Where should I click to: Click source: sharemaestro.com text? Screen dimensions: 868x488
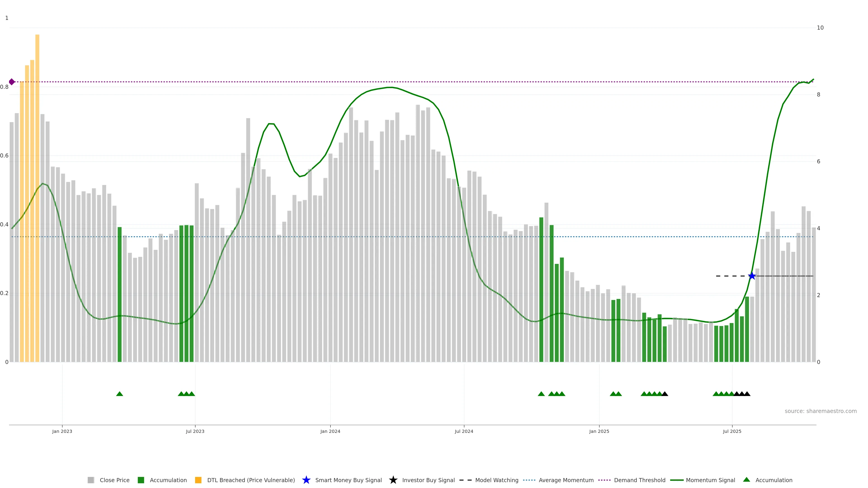coord(821,411)
